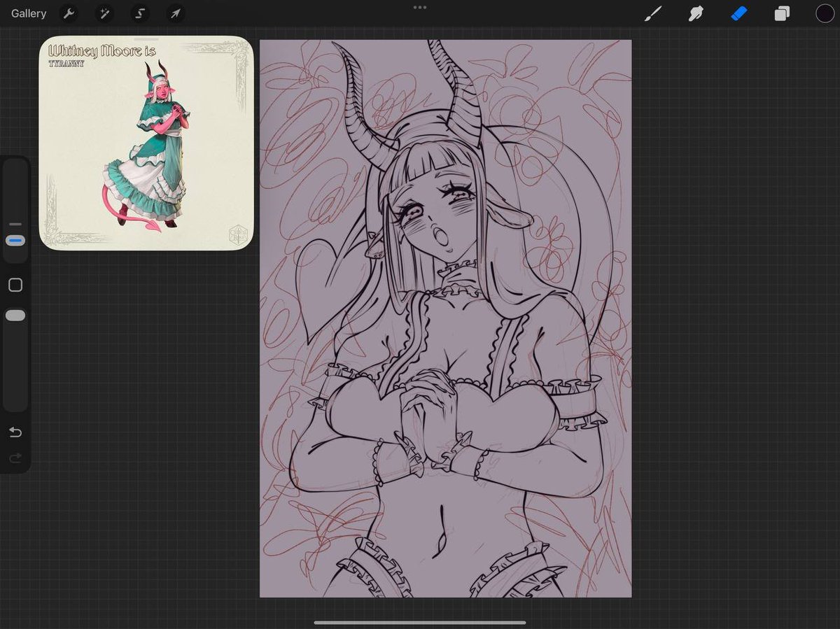The image size is (840, 629).
Task: Select the Selection tool
Action: click(x=139, y=13)
